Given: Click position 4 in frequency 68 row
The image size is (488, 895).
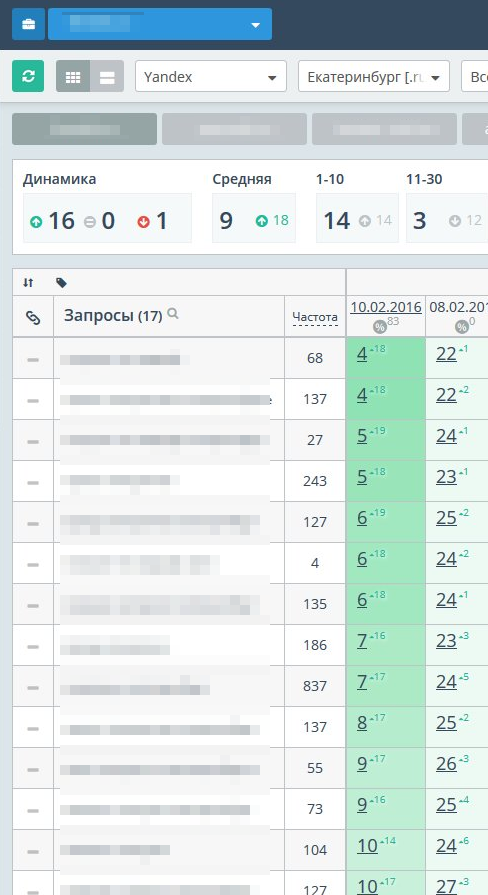Looking at the screenshot, I should 362,354.
